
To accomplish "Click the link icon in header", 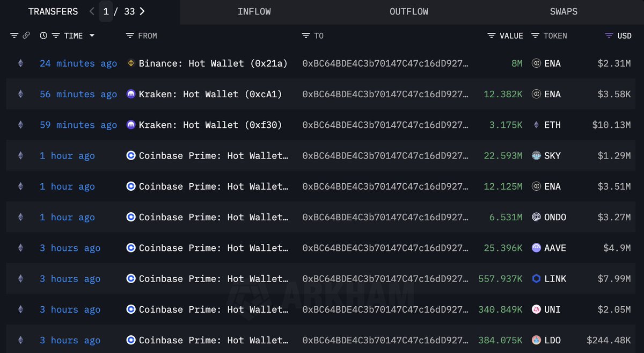I will pos(26,36).
